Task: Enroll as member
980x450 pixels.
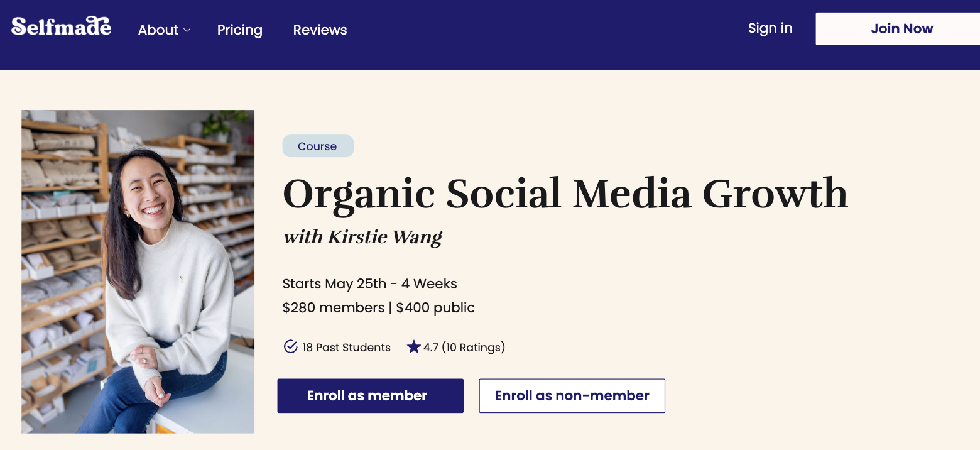Action: (x=370, y=396)
